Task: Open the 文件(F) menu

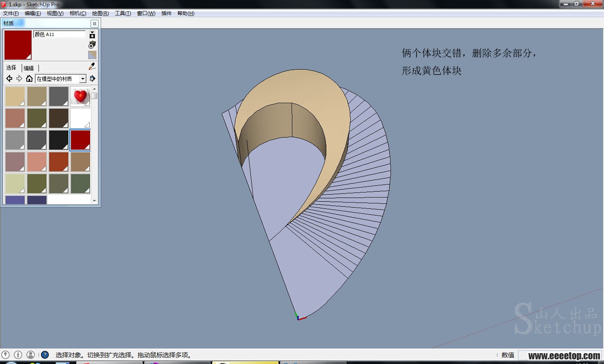Action: point(11,13)
